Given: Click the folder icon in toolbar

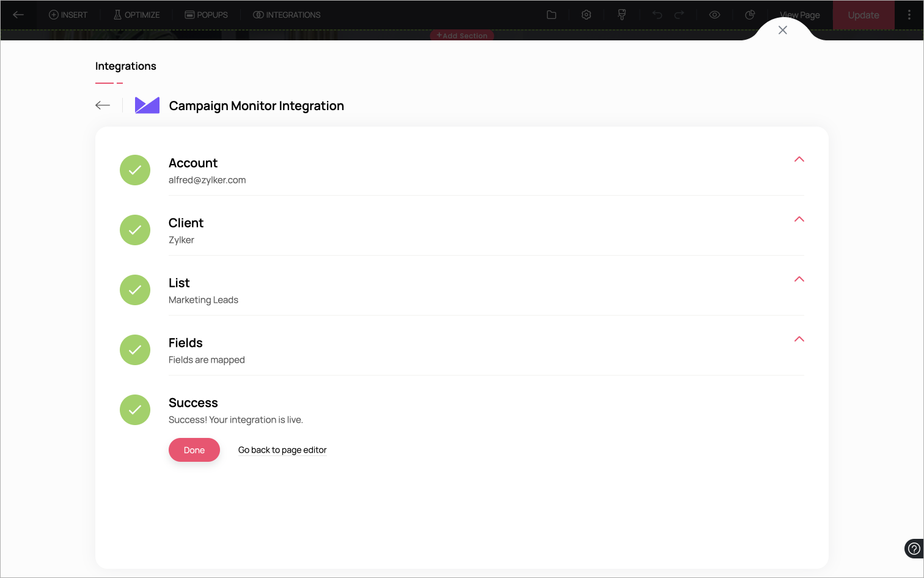Looking at the screenshot, I should point(551,15).
